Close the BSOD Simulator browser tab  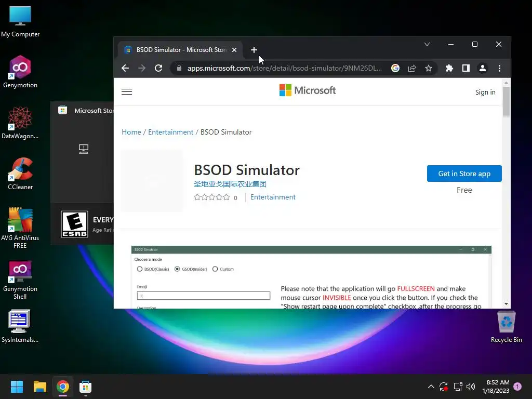234,50
